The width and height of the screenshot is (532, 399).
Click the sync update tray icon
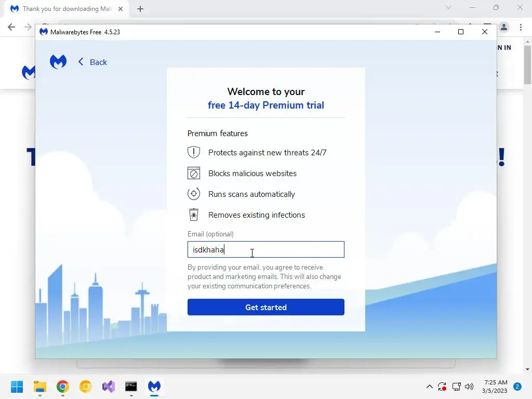[442, 387]
